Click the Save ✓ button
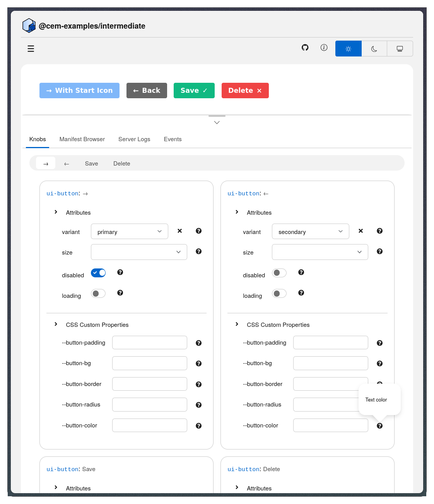The height and width of the screenshot is (504, 434). tap(194, 90)
